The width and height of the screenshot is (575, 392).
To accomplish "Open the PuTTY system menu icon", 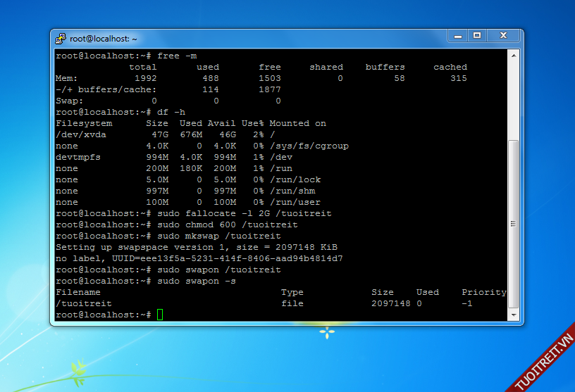I will click(x=61, y=38).
